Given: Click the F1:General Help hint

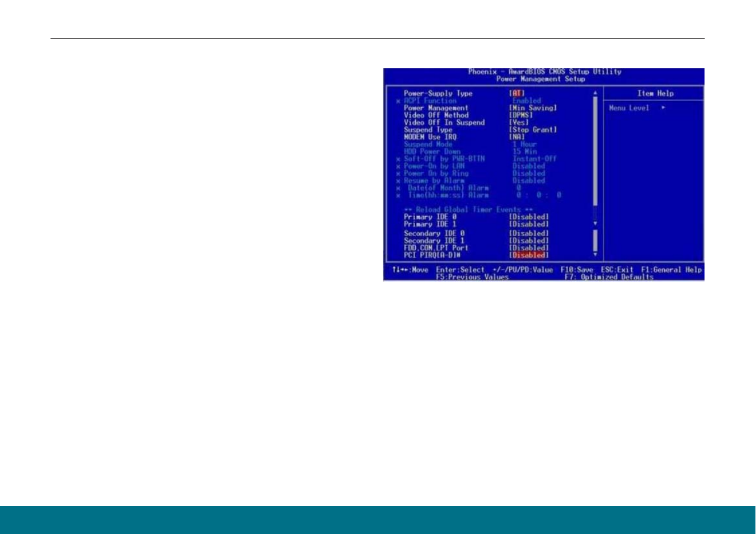Looking at the screenshot, I should point(672,270).
